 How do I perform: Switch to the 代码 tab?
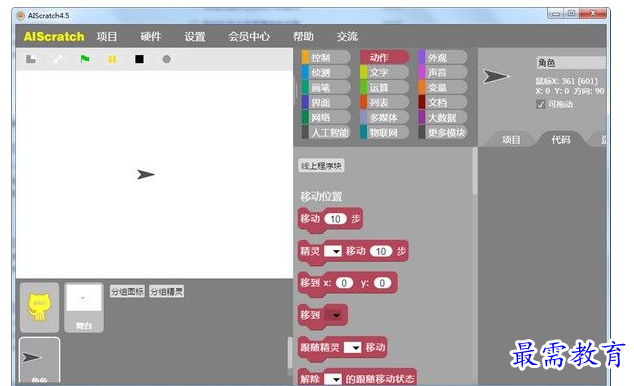[x=561, y=139]
